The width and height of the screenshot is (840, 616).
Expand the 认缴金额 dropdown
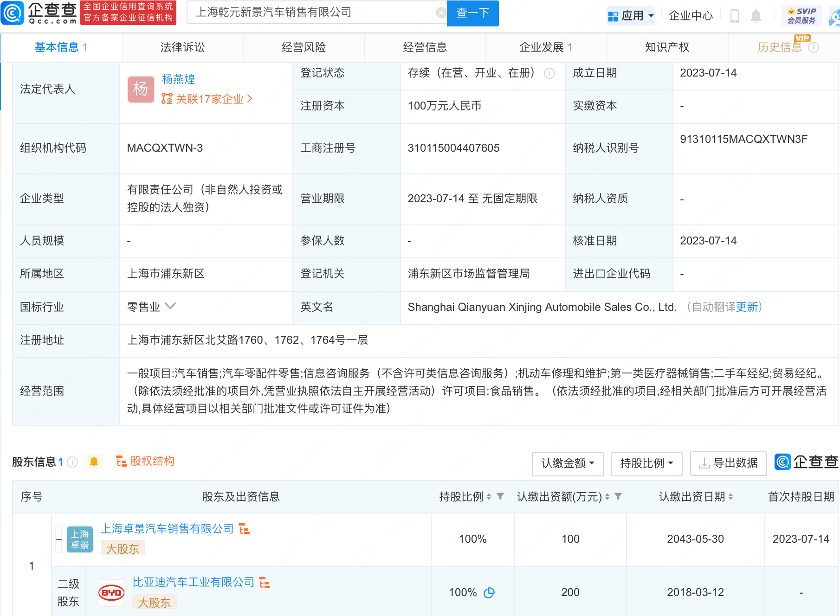[567, 463]
